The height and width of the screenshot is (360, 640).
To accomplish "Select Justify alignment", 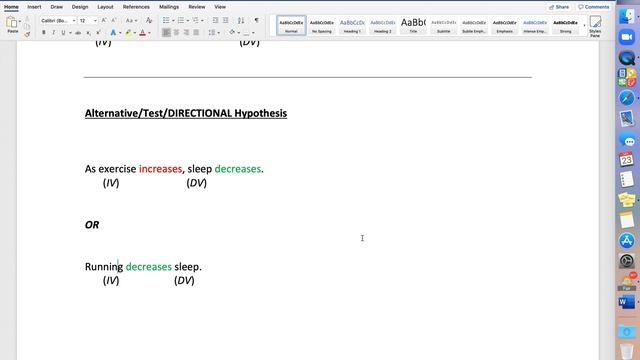I will pyautogui.click(x=196, y=33).
